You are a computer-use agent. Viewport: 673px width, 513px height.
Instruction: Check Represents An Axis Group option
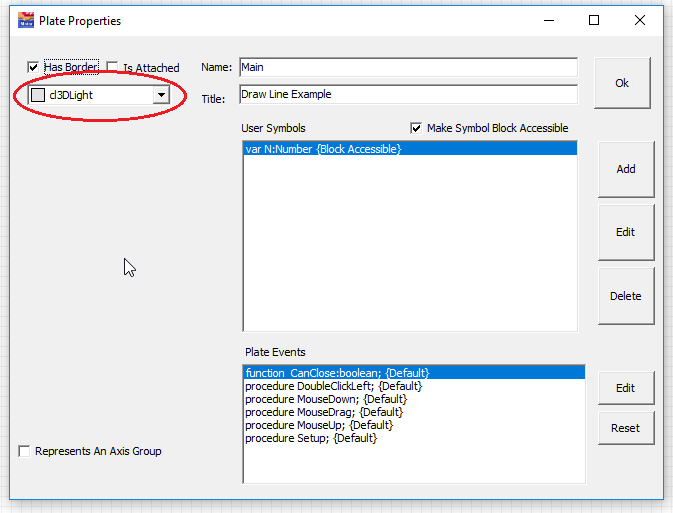[x=25, y=451]
